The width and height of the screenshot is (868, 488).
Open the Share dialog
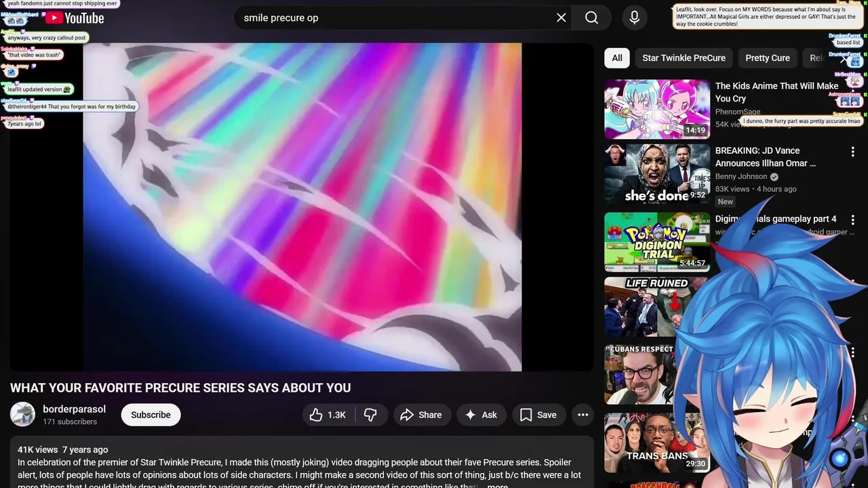click(421, 415)
